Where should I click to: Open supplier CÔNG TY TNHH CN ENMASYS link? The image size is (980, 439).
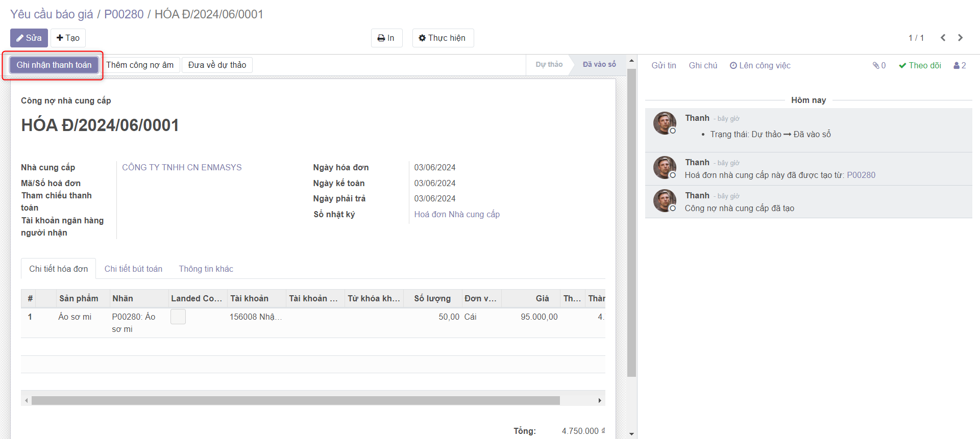182,167
